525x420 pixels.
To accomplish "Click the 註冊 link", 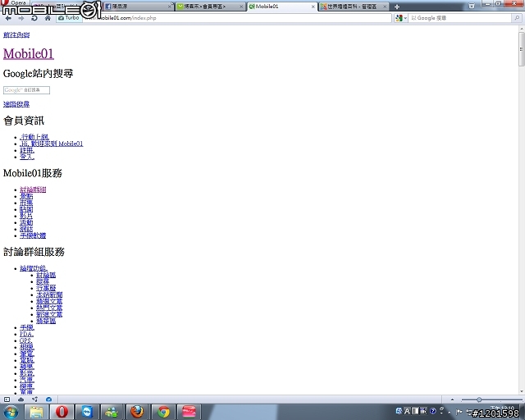I will [27, 150].
